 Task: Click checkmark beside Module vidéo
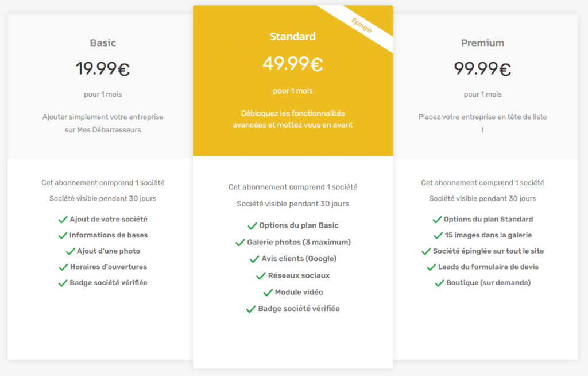click(x=268, y=293)
